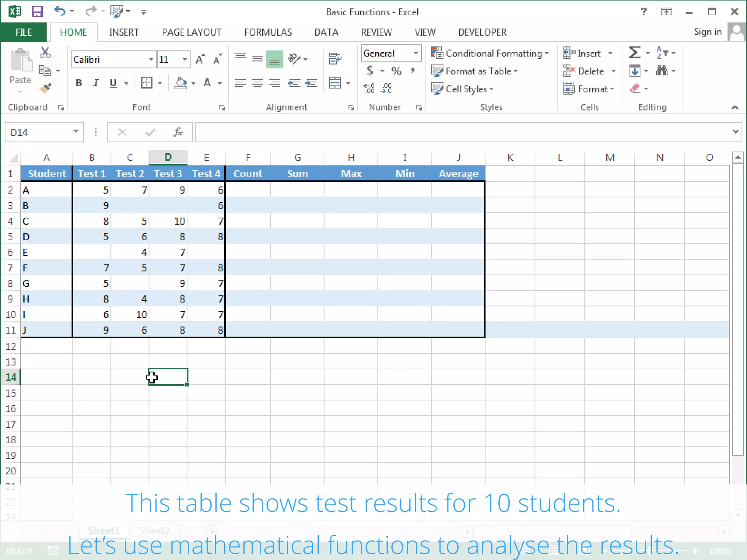Switch to the FORMULAS tab
The image size is (747, 560).
(268, 32)
